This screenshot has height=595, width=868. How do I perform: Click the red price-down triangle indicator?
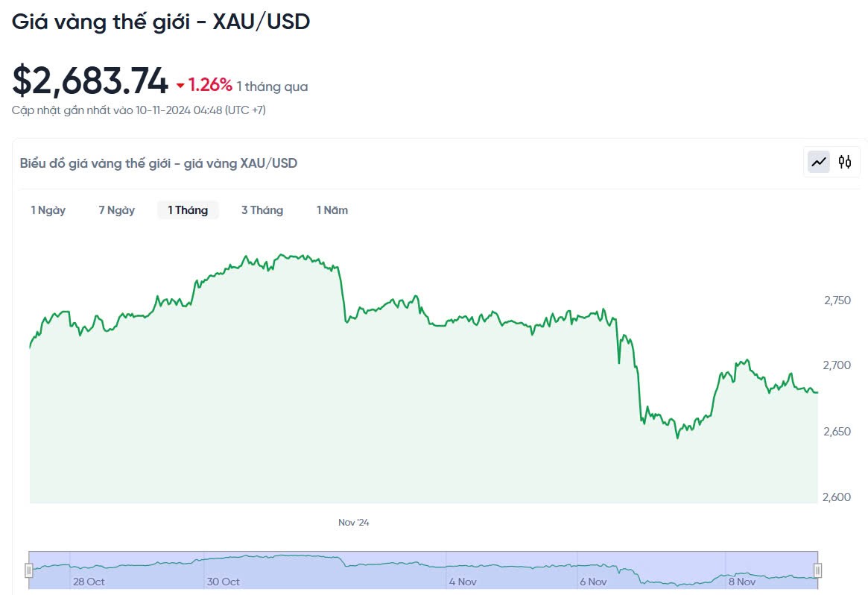click(x=180, y=86)
